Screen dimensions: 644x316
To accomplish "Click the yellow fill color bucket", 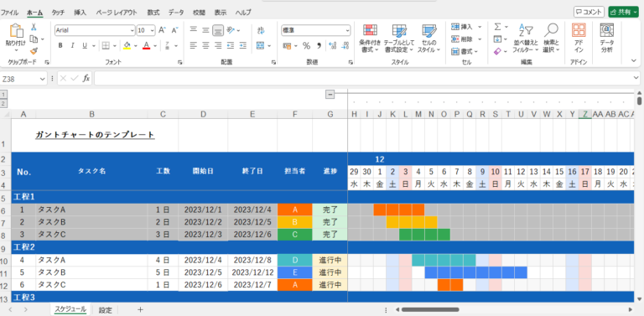I will 127,45.
